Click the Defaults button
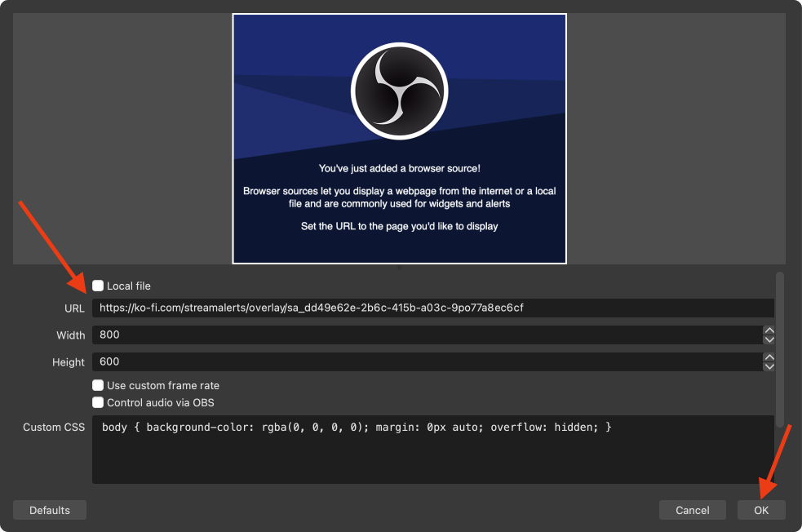Viewport: 802px width, 532px height. pyautogui.click(x=50, y=510)
